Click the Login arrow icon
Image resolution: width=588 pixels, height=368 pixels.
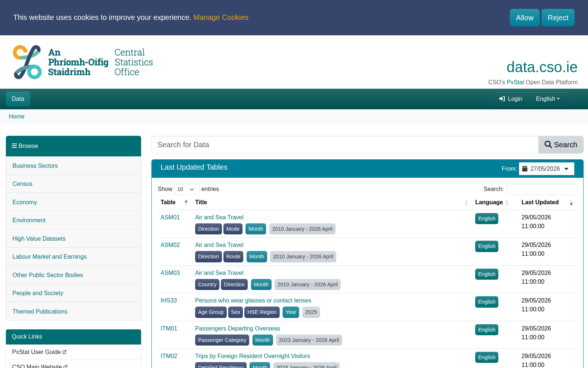[x=502, y=99]
